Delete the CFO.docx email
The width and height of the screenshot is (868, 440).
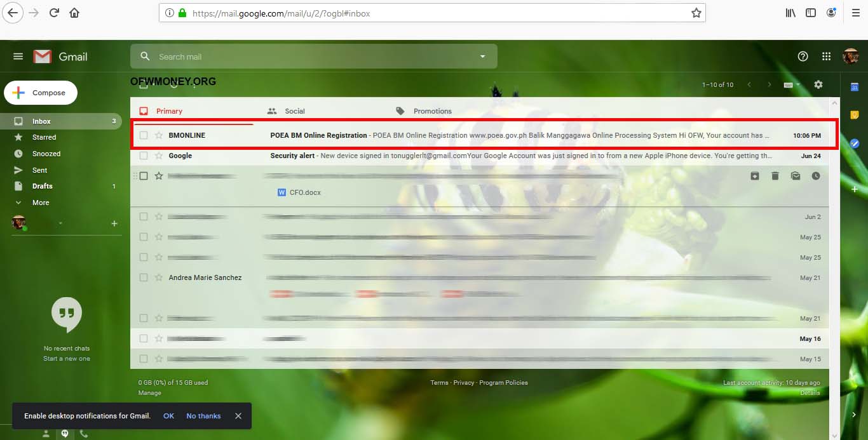pos(775,176)
